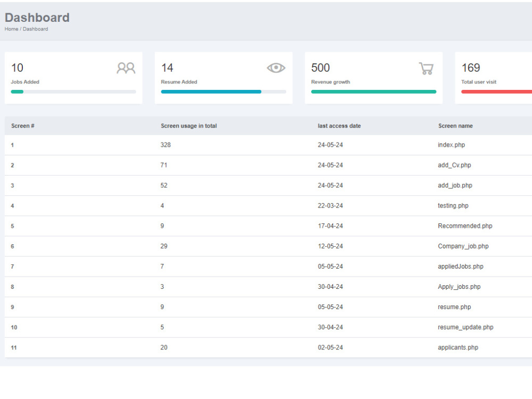
Task: Click the 02-05-24 access date
Action: coord(330,347)
